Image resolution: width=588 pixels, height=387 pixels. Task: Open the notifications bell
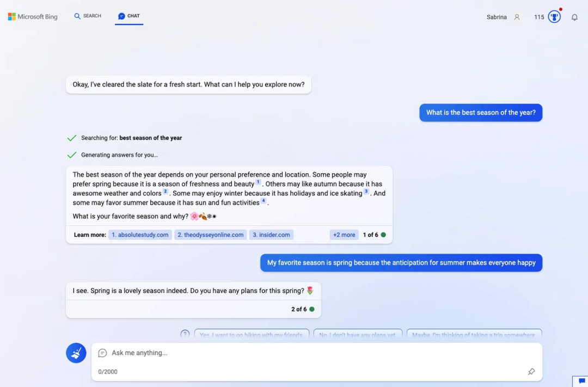[x=574, y=17]
